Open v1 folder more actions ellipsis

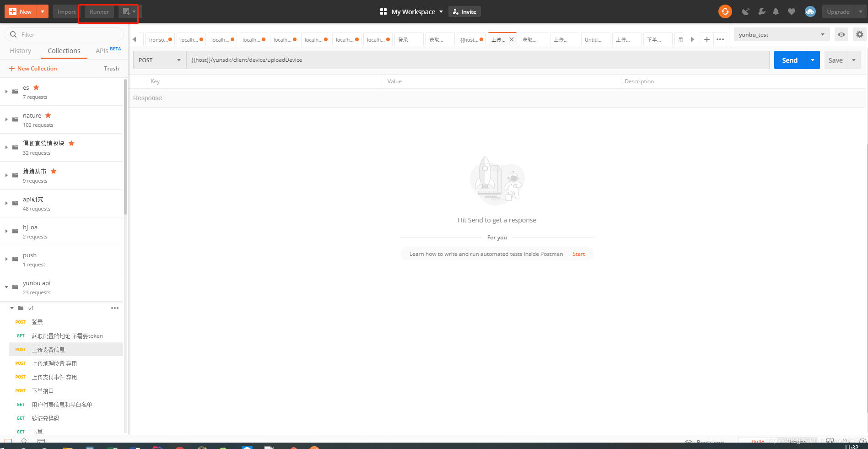pos(115,308)
